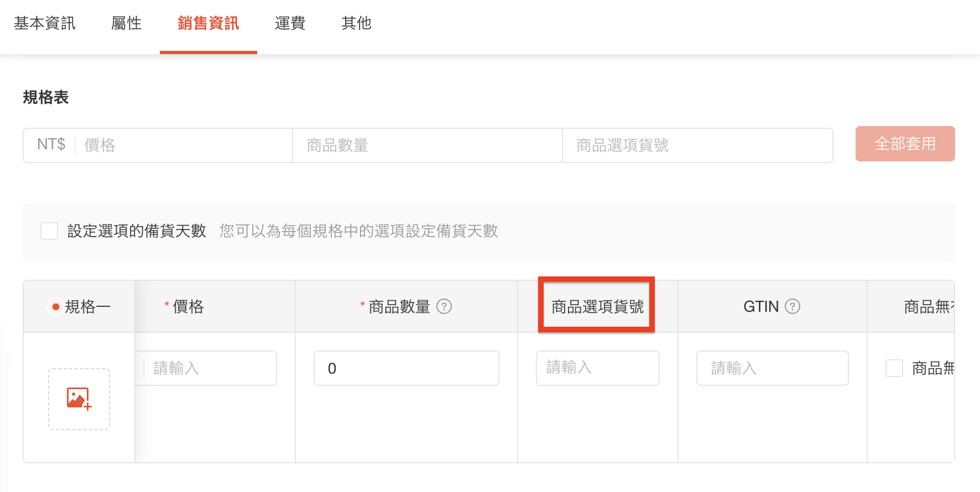Enable 設定選項的備貨天數 checkbox
This screenshot has height=492, width=980.
[x=49, y=231]
